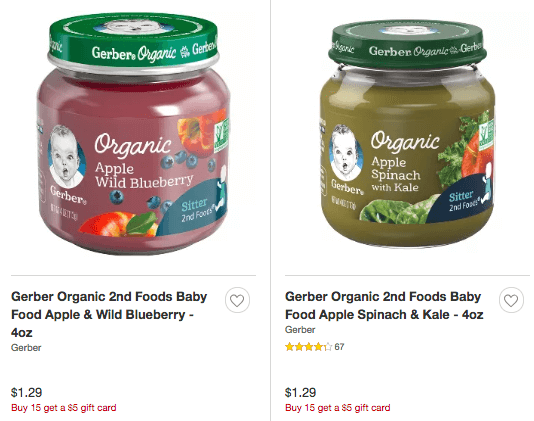Click Sitter 2nd Foods badge on blueberry jar
534x421 pixels.
point(194,208)
